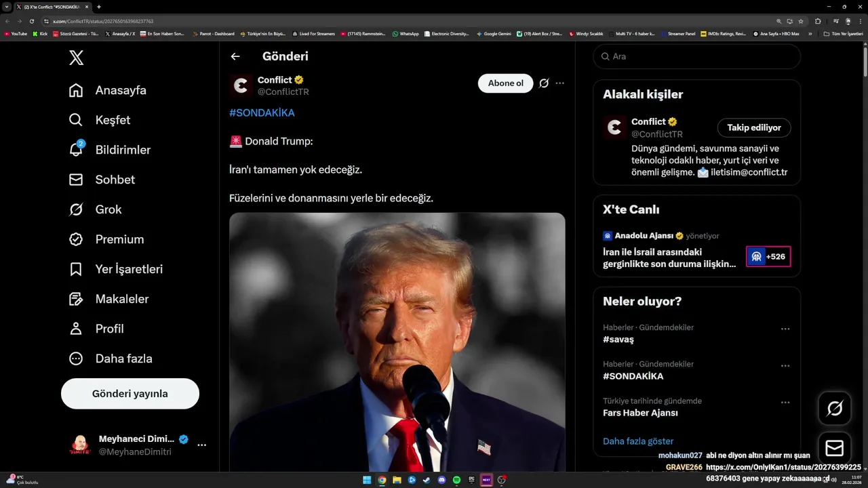Open the post's more options menu
The width and height of the screenshot is (868, 488).
560,83
